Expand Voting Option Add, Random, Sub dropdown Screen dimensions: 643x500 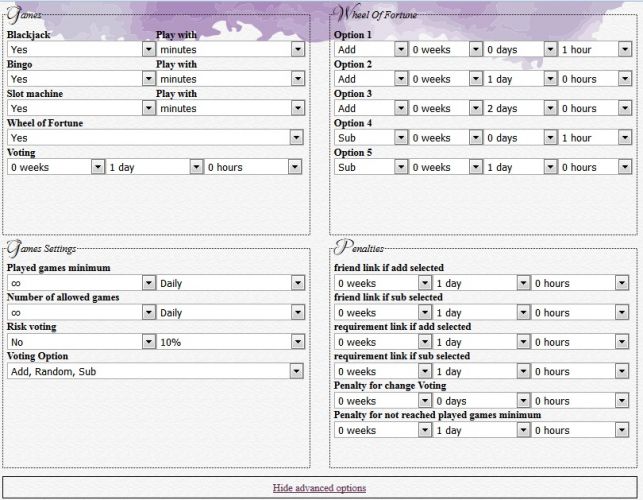pos(155,372)
